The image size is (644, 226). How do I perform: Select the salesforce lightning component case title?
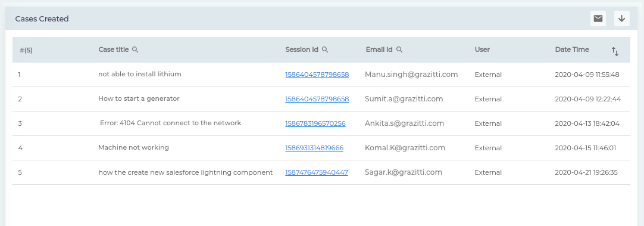coord(186,173)
